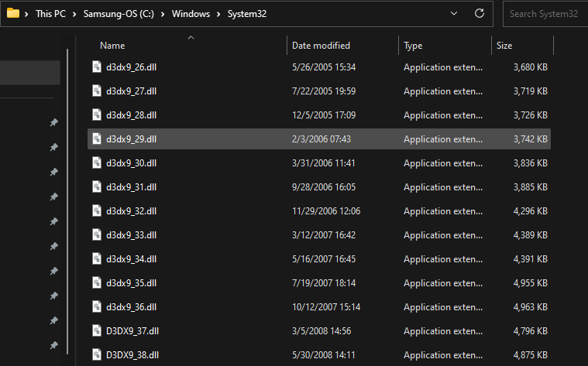Viewport: 588px width, 366px height.
Task: Click the folder icon in address bar
Action: [12, 14]
